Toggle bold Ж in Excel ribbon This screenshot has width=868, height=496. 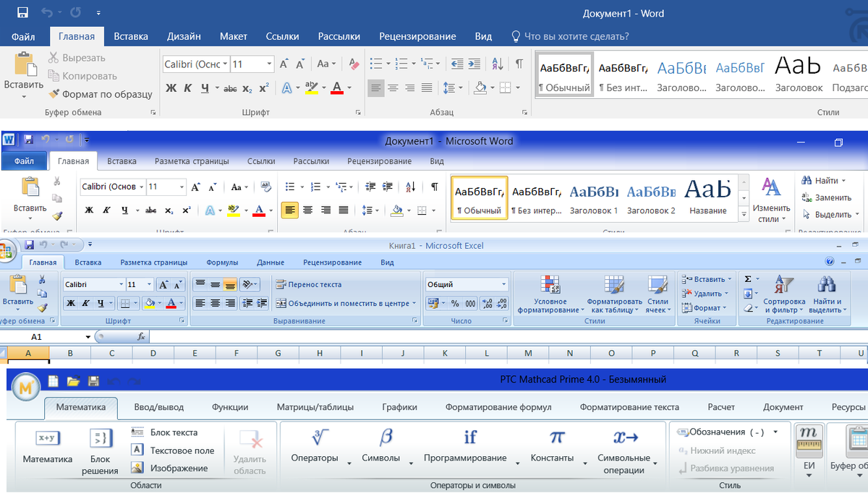[x=72, y=304]
